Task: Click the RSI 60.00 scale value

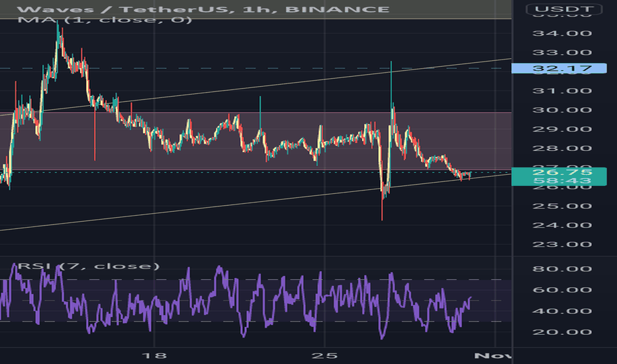Action: [x=562, y=290]
